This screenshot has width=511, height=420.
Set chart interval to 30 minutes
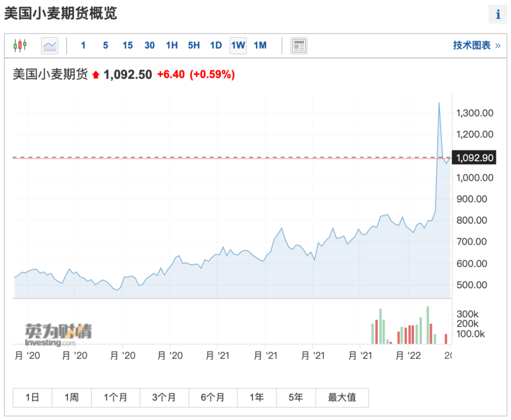(x=150, y=45)
